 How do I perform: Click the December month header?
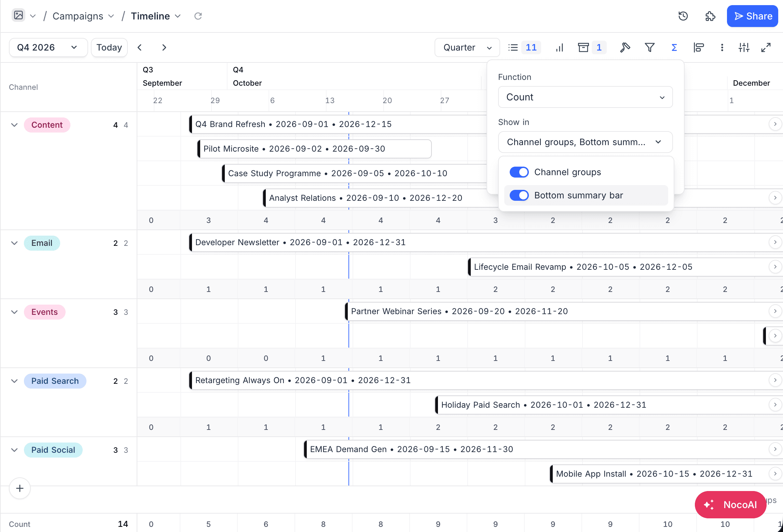pos(751,83)
